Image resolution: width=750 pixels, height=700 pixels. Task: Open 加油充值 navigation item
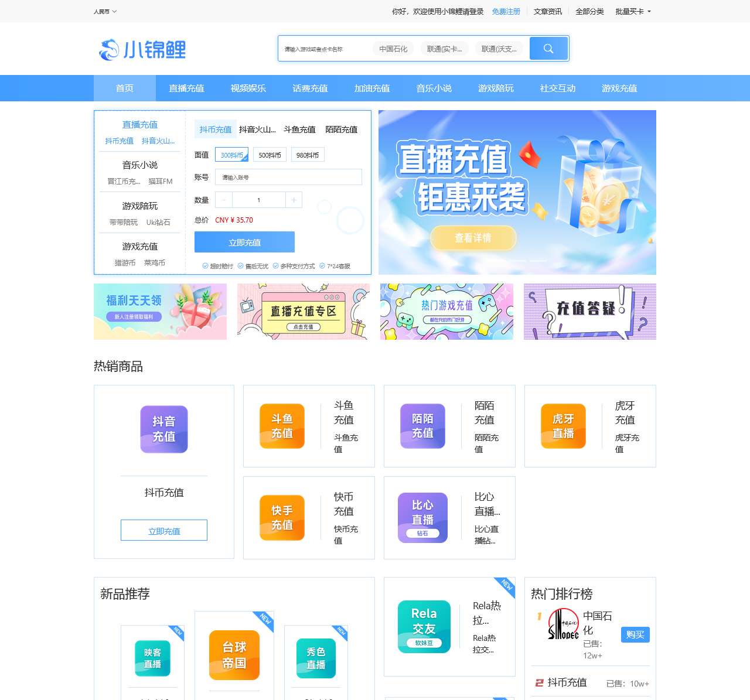372,88
